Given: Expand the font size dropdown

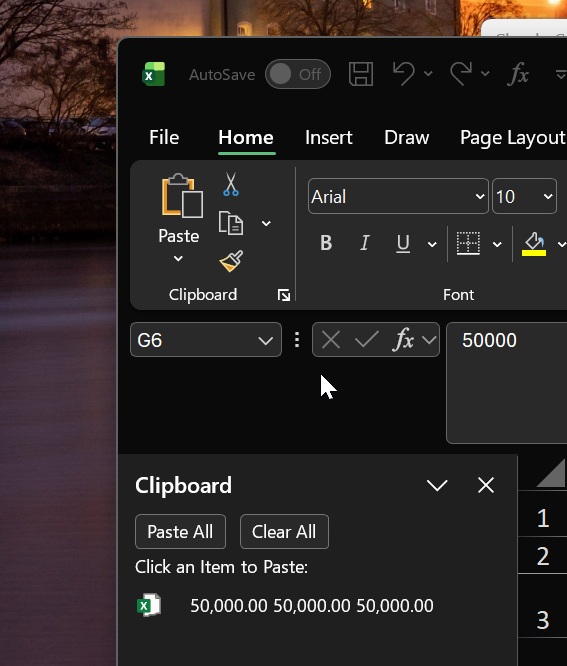Looking at the screenshot, I should pyautogui.click(x=548, y=197).
